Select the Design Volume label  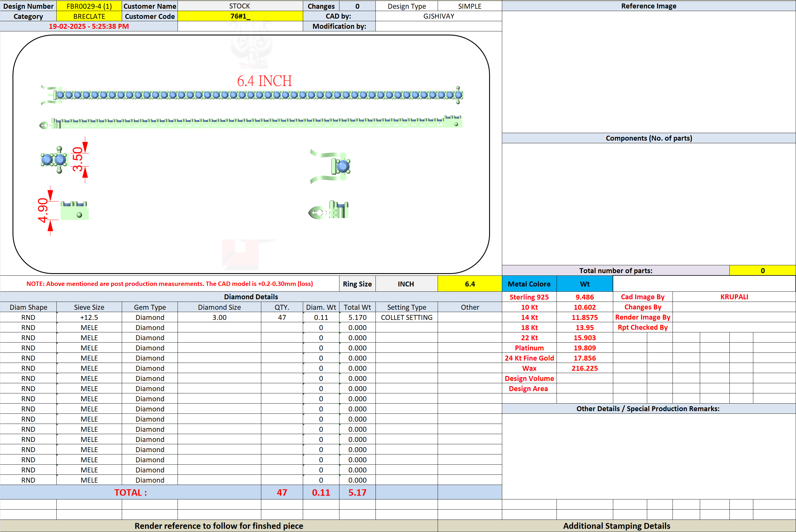tap(529, 378)
